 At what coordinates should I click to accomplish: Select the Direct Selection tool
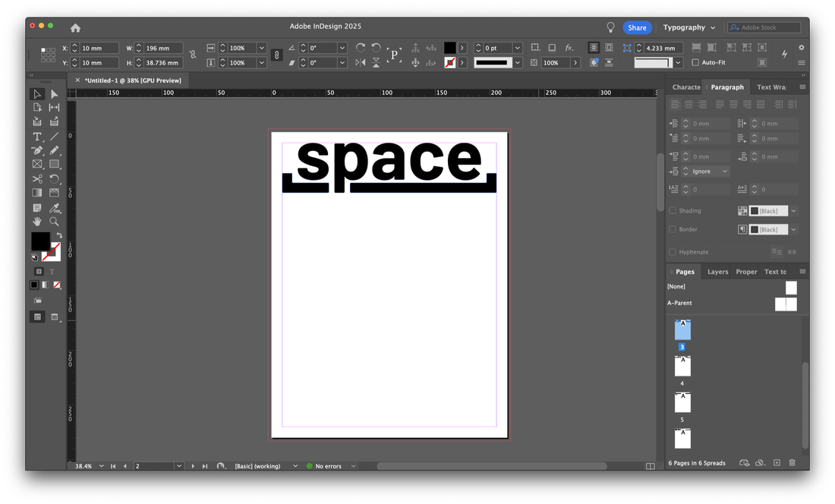(x=54, y=94)
